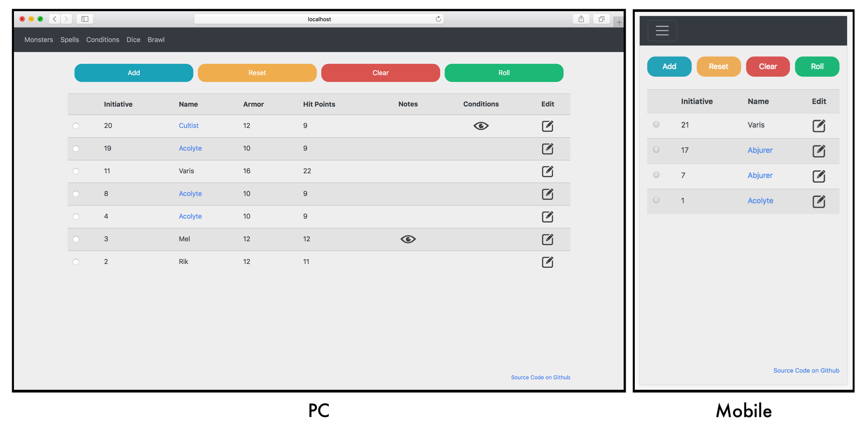Select the radio button for Acolyte initiative 19
The image size is (868, 432).
pos(76,148)
